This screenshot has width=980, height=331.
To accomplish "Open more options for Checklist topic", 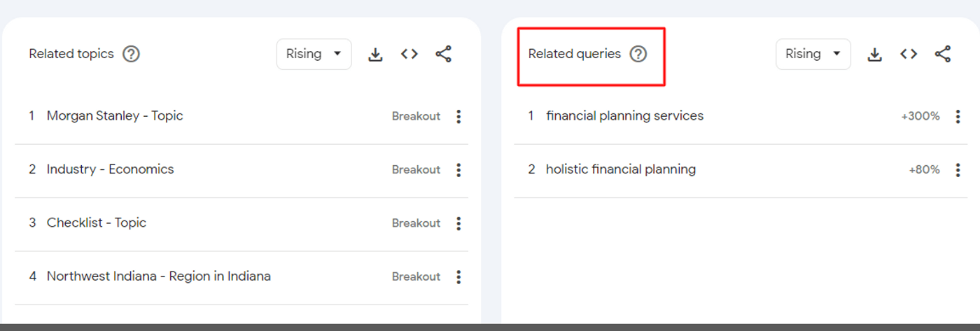I will (x=458, y=223).
